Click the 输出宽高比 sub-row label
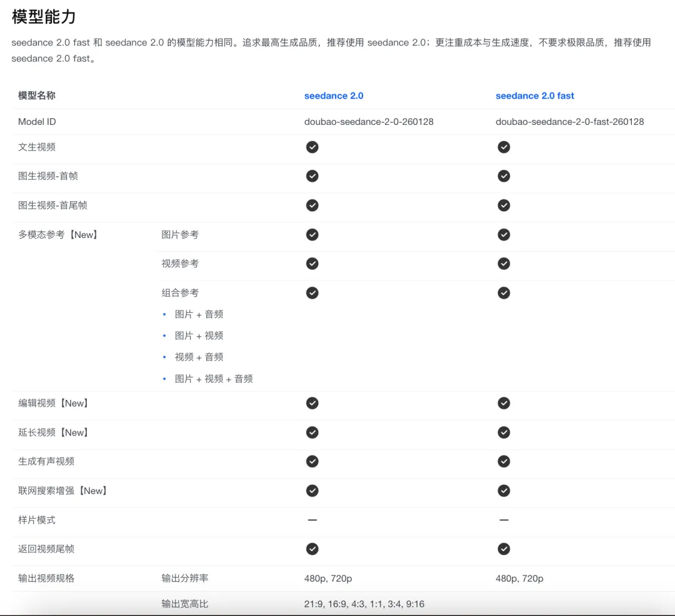Viewport: 675px width, 616px height. (x=184, y=604)
